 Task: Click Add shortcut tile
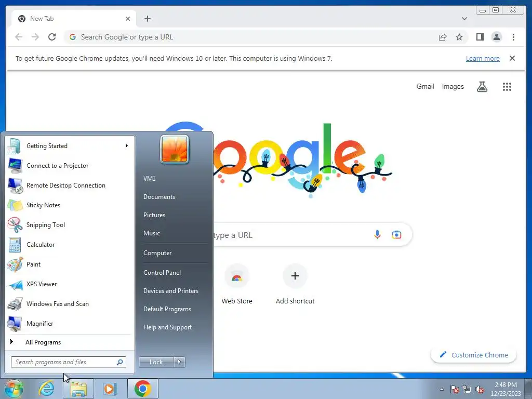tap(295, 284)
